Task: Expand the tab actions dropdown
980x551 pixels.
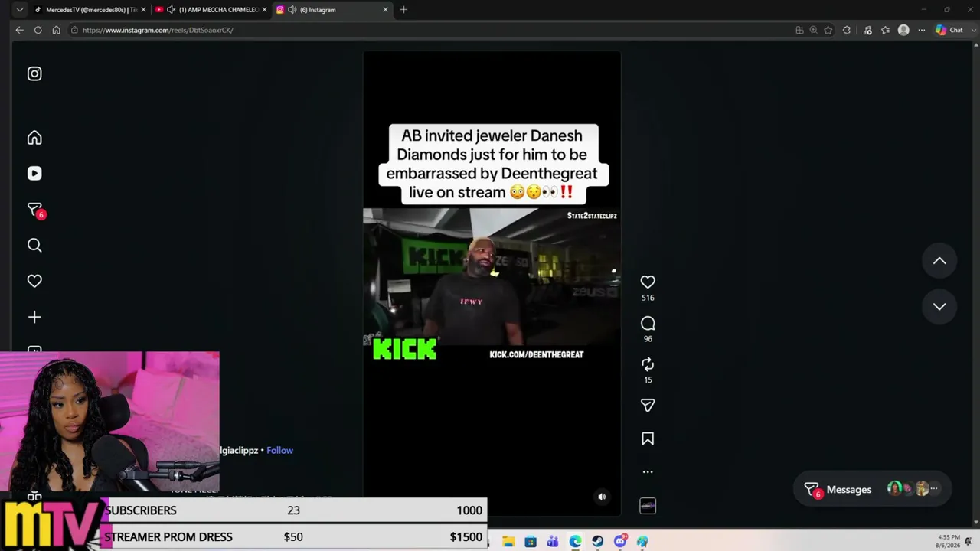Action: [x=20, y=10]
